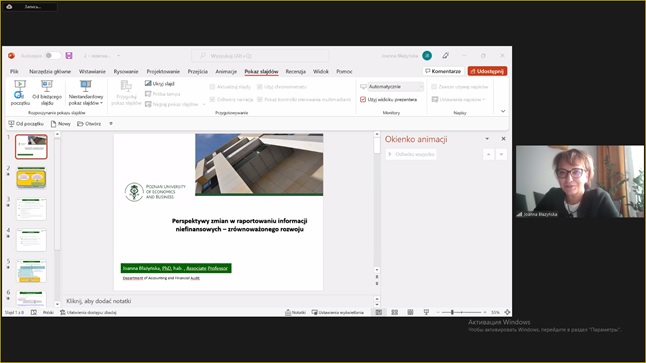Toggle Notatki in status bar
Screen dimensions: 646x363
(295, 312)
